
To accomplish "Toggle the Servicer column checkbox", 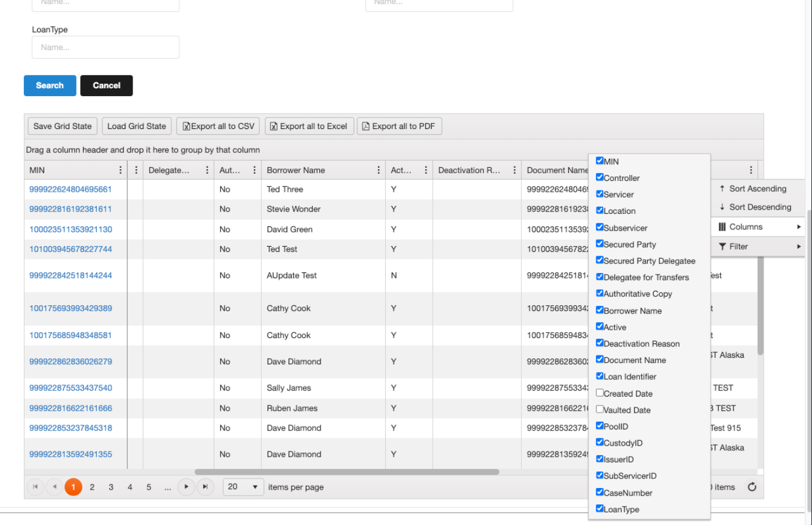I will click(x=600, y=194).
